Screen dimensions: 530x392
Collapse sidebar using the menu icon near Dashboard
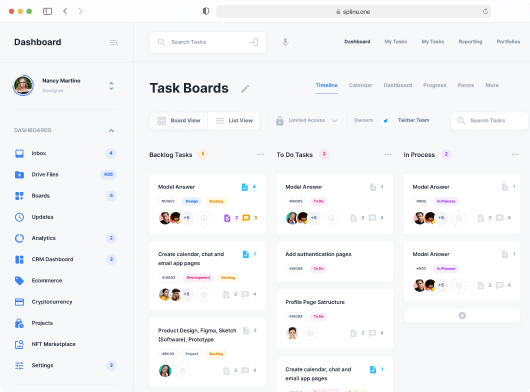(x=114, y=43)
